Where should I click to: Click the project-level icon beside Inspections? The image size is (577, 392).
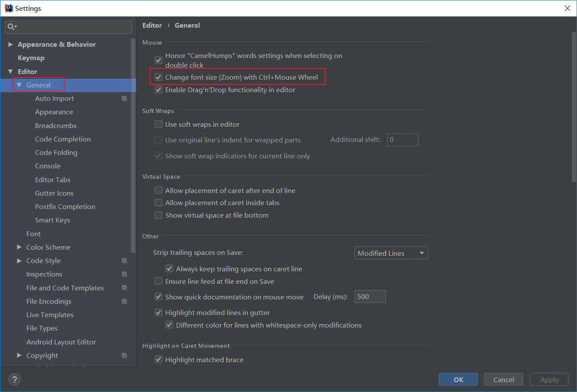124,274
